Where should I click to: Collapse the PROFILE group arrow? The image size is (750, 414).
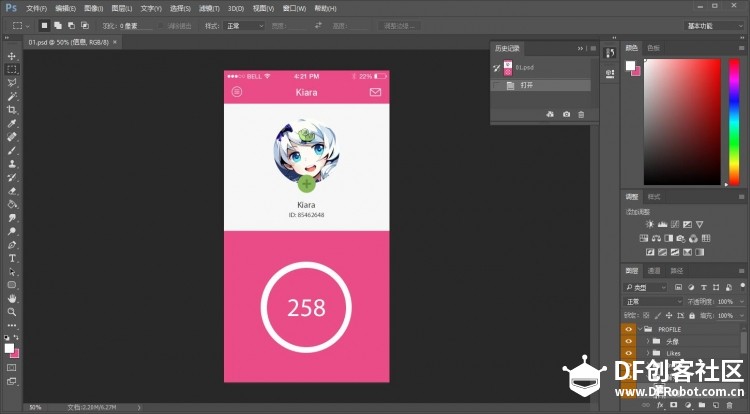[x=640, y=329]
